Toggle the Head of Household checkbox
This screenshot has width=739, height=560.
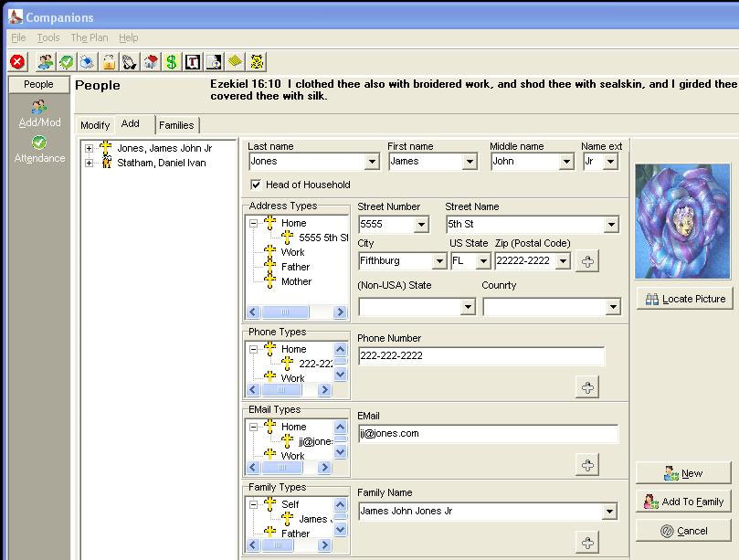coord(256,185)
